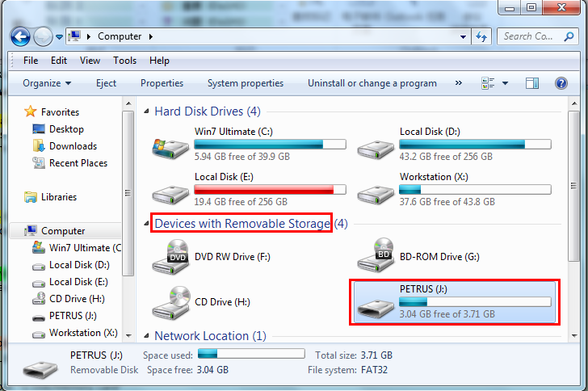Image resolution: width=588 pixels, height=391 pixels.
Task: Open the view options dropdown arrow
Action: tap(505, 83)
